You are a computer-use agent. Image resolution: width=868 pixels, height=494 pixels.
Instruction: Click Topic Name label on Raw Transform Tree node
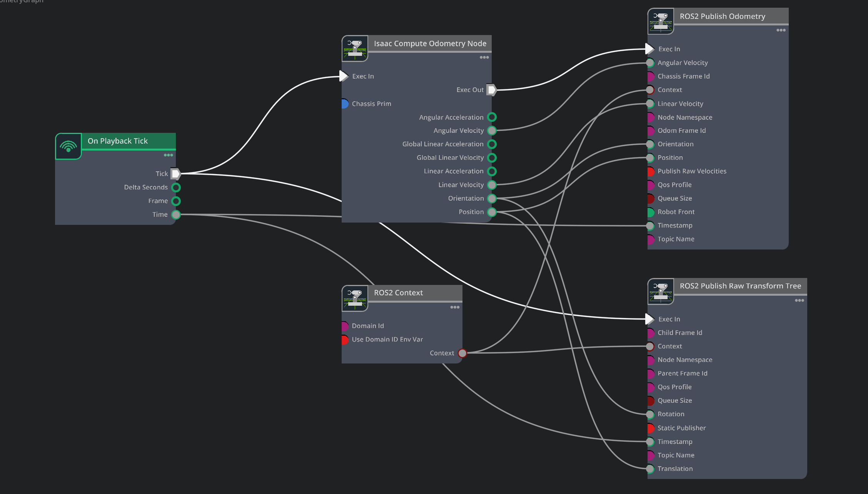tap(676, 455)
